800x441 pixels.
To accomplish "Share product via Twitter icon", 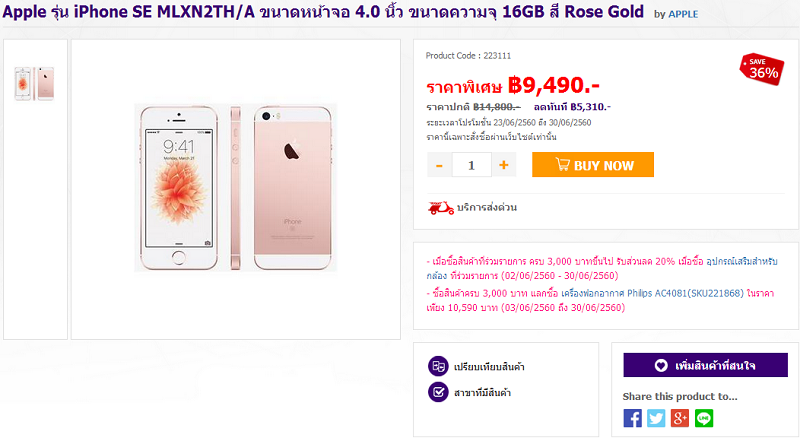I will 656,418.
